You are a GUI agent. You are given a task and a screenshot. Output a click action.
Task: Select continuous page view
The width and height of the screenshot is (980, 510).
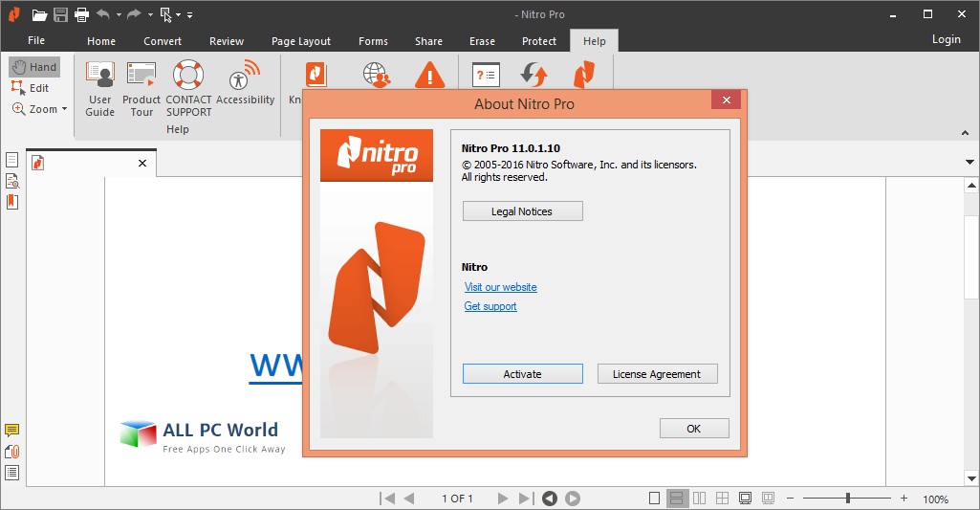(676, 499)
